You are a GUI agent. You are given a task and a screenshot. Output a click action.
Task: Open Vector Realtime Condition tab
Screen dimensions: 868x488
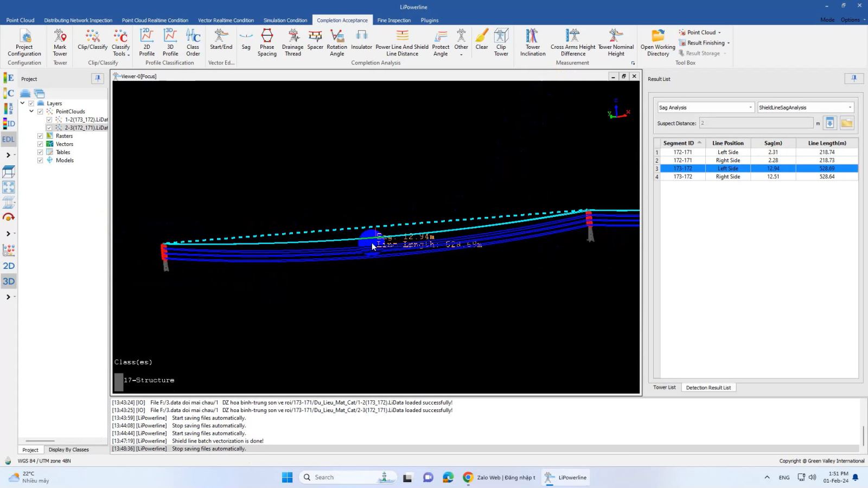pyautogui.click(x=226, y=20)
